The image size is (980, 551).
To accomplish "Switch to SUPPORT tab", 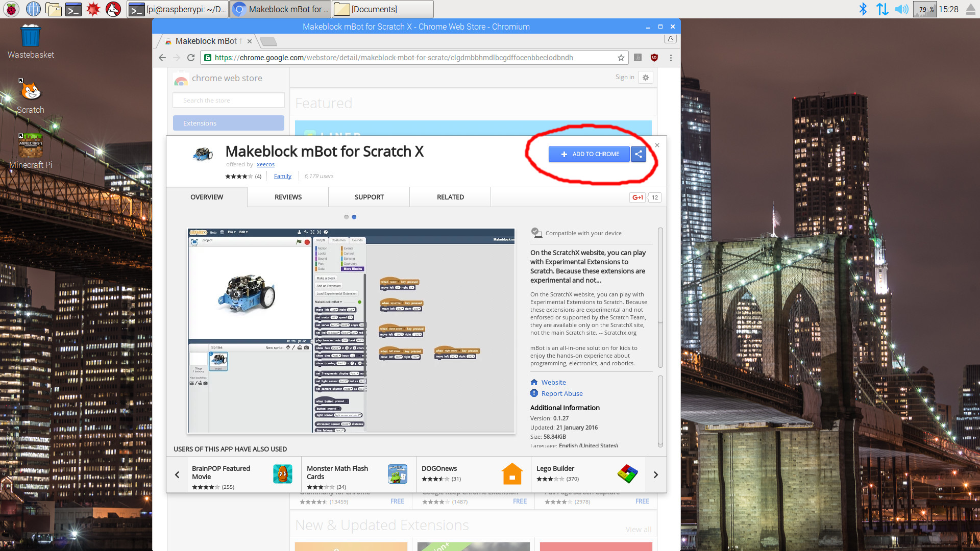I will [369, 197].
